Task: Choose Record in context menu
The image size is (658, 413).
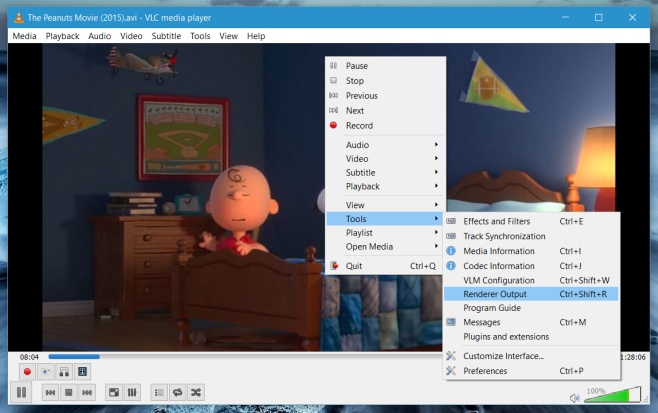Action: (385, 125)
